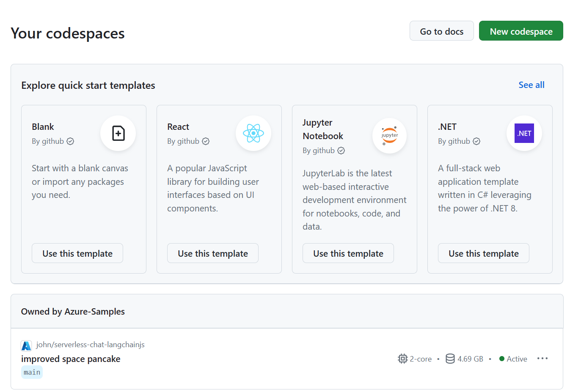The width and height of the screenshot is (570, 392).
Task: Click the verified check beside github under React
Action: point(206,141)
